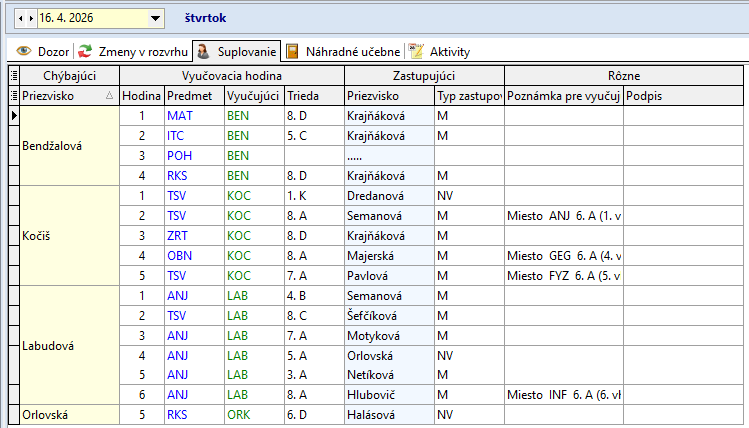Click the Dozor eye icon
Screen dimensions: 749x428
pos(23,51)
